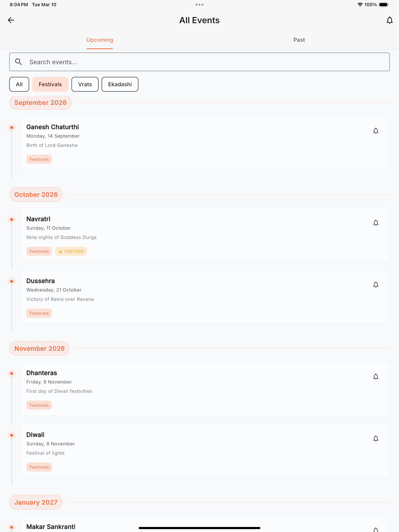Viewport: 399px width, 532px height.
Task: Tap the Festivals tag on Navratri
Action: point(39,251)
